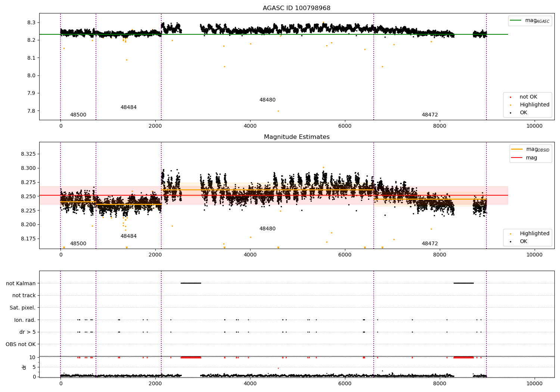Screen dimensions: 560x392
Task: Click the "4000" x-tick under the Magnitude Estimates plot
Action: click(x=250, y=255)
